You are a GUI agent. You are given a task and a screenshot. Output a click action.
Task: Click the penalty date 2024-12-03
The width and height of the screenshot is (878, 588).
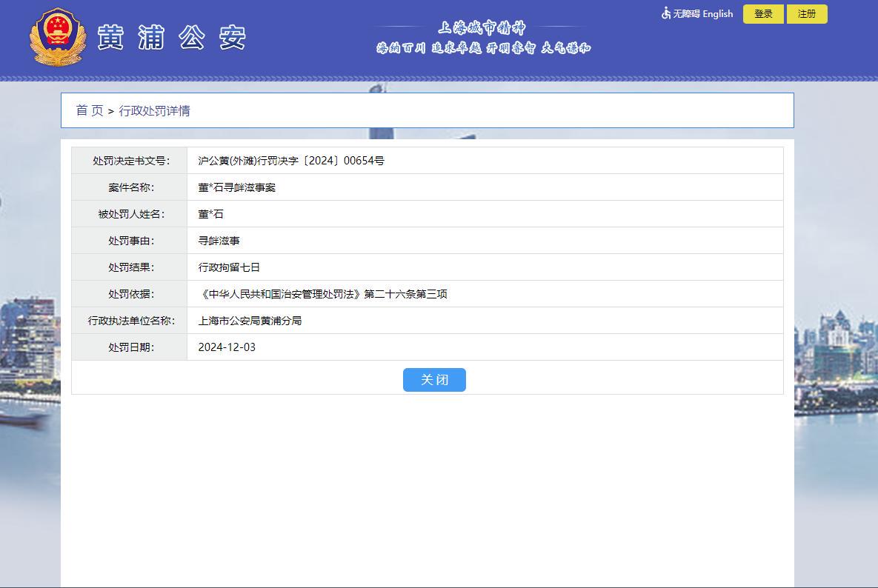point(227,347)
